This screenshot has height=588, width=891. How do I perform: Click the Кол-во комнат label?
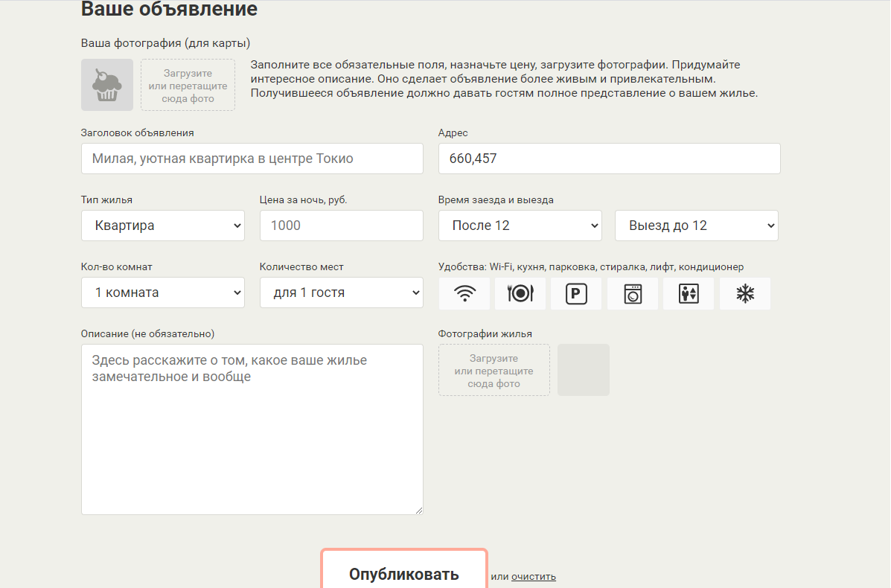116,267
